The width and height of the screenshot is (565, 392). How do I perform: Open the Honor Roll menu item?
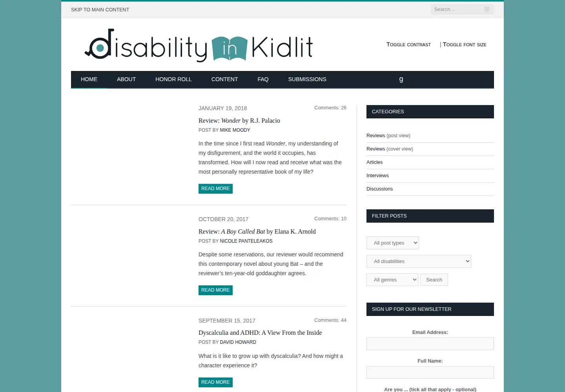[x=173, y=79]
